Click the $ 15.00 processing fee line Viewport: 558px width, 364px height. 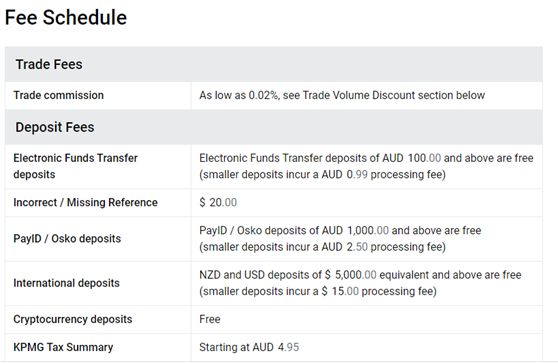[318, 291]
